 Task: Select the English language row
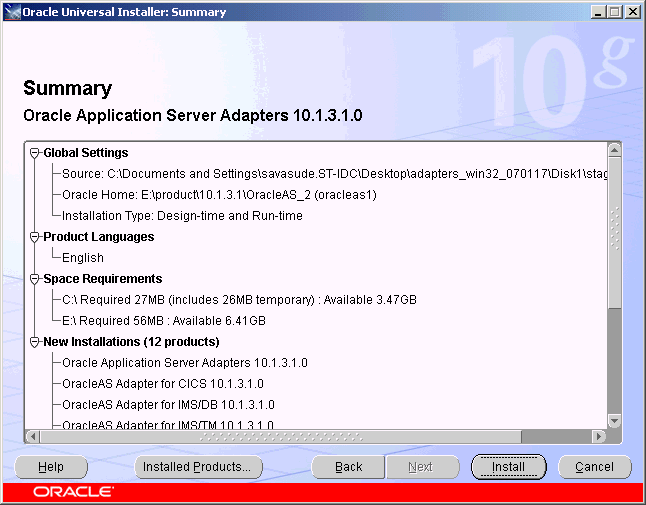coord(83,258)
